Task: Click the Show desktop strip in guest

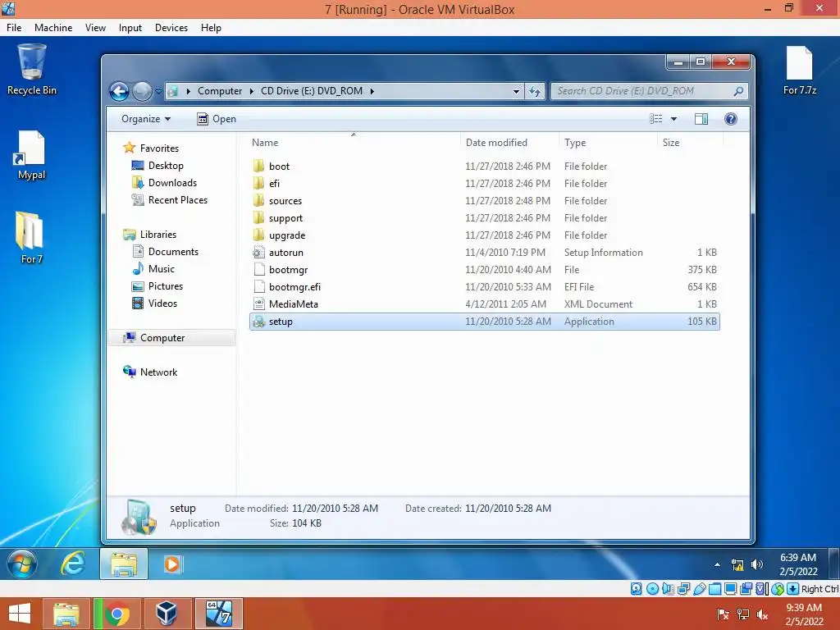Action: click(x=833, y=564)
